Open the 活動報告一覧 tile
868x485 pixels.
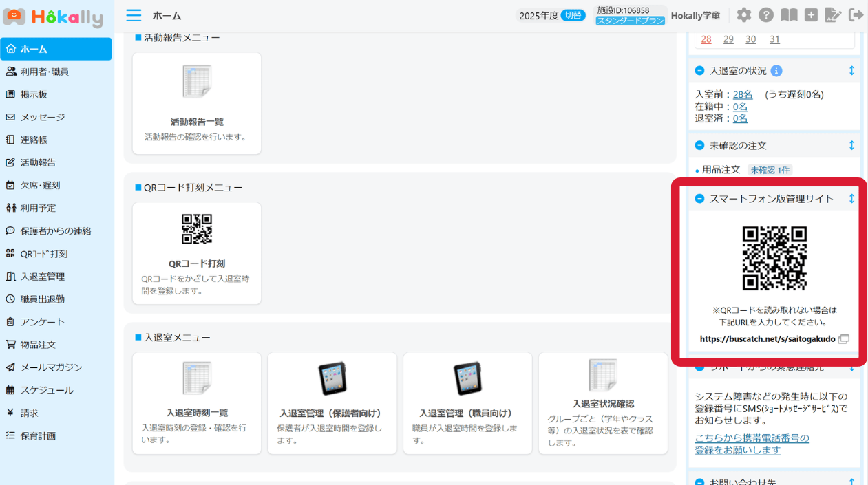coord(197,103)
